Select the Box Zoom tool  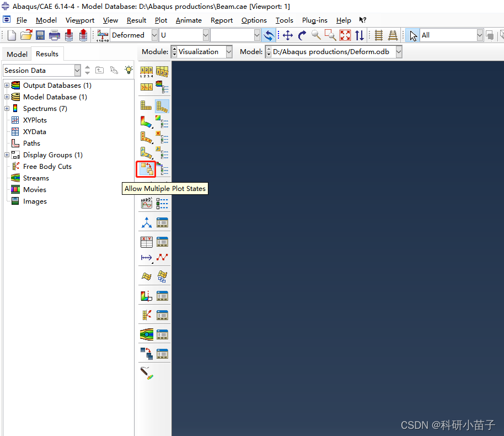tap(330, 35)
